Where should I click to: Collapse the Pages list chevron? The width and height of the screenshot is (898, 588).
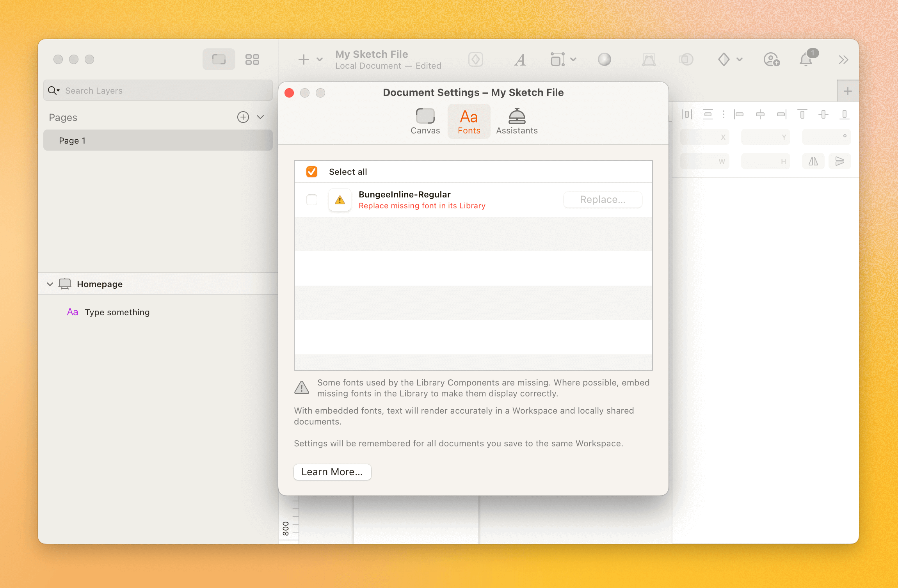point(260,117)
